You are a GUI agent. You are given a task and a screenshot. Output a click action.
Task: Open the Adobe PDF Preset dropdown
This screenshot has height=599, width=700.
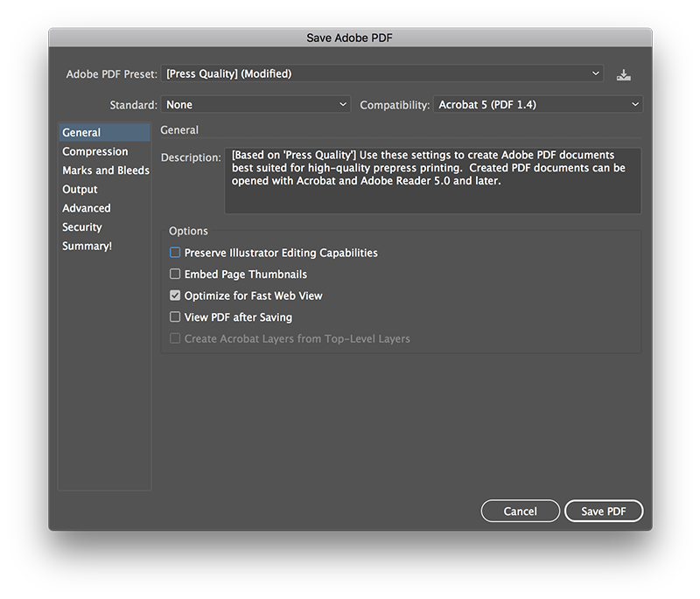(382, 73)
